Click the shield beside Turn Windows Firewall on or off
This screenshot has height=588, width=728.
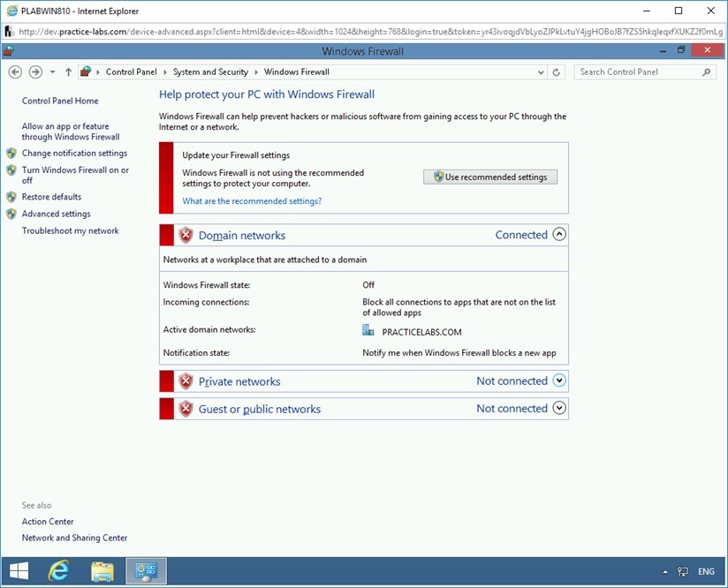tap(11, 170)
